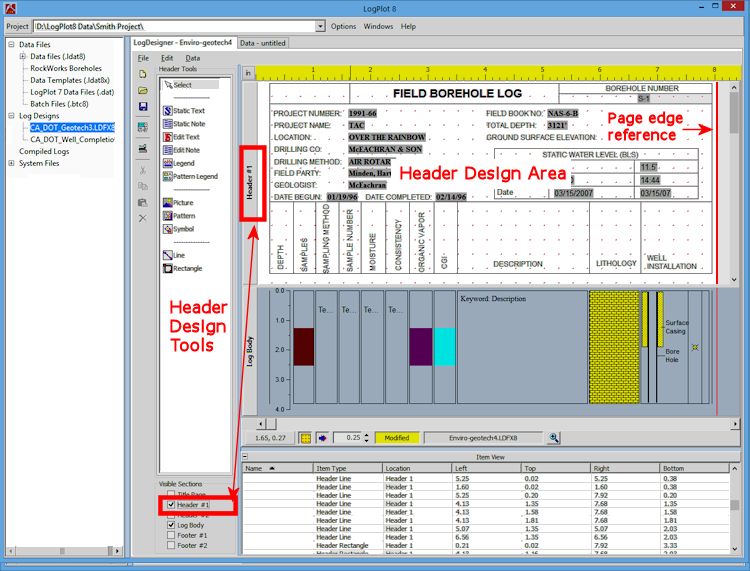
Task: Click the New design file icon
Action: click(x=143, y=74)
